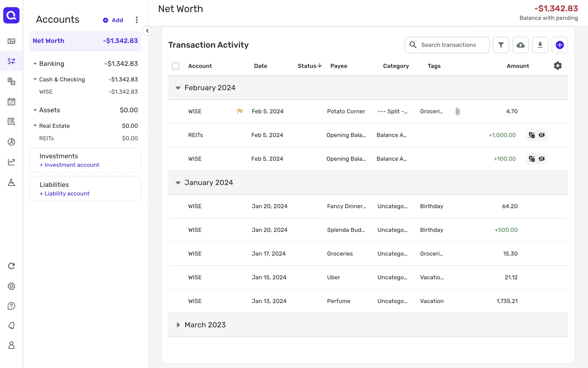Expand the March 2023 group

click(178, 325)
